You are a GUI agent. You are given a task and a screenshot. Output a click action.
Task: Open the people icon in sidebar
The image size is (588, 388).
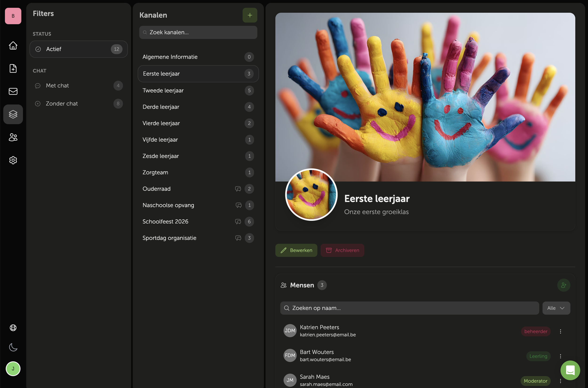tap(13, 137)
